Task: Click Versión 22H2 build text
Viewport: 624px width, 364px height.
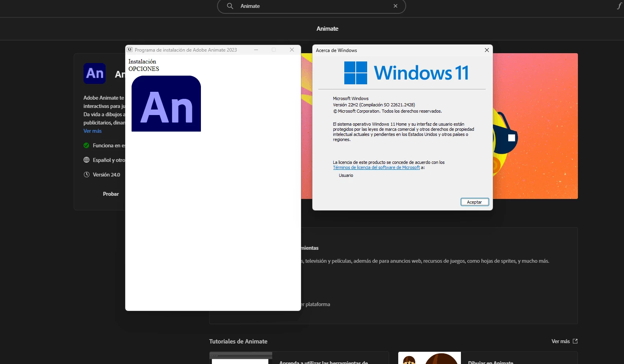Action: (374, 105)
